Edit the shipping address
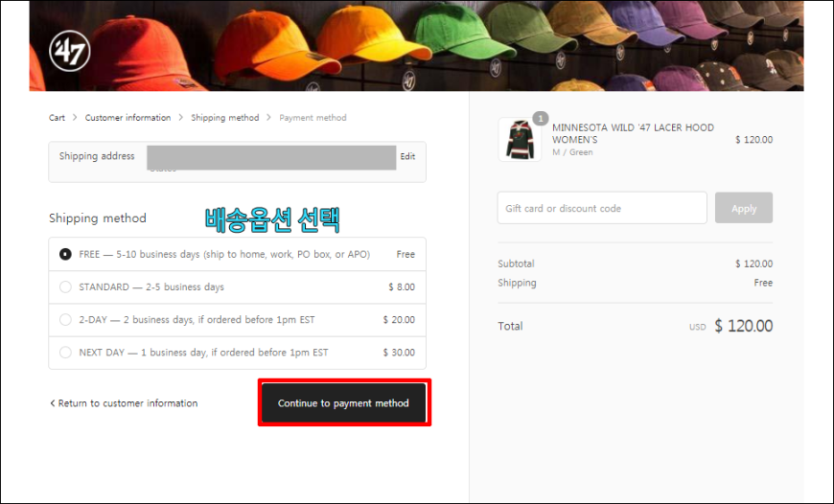 (x=407, y=156)
